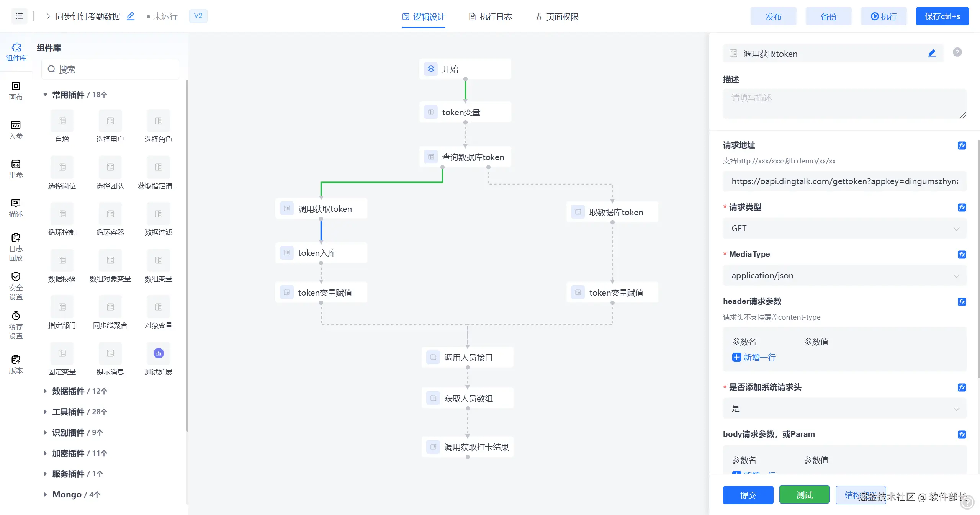Click the pencil icon beside 同步钉钉考勤数据

point(131,16)
